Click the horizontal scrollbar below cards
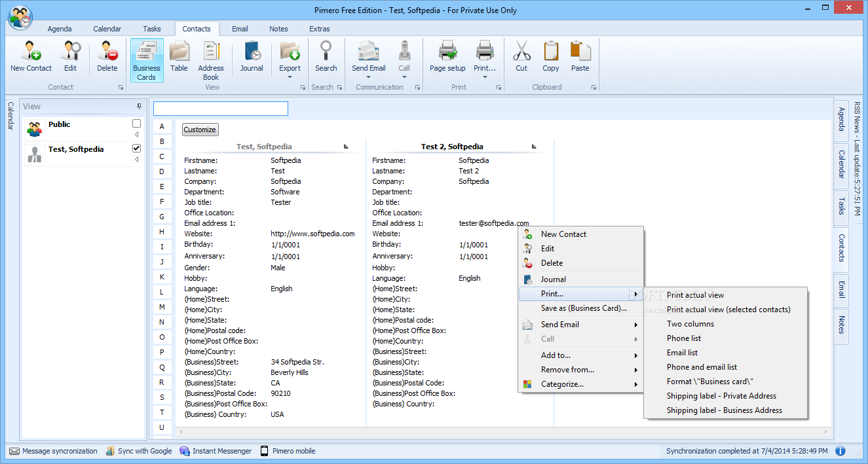This screenshot has width=868, height=464. [503, 432]
